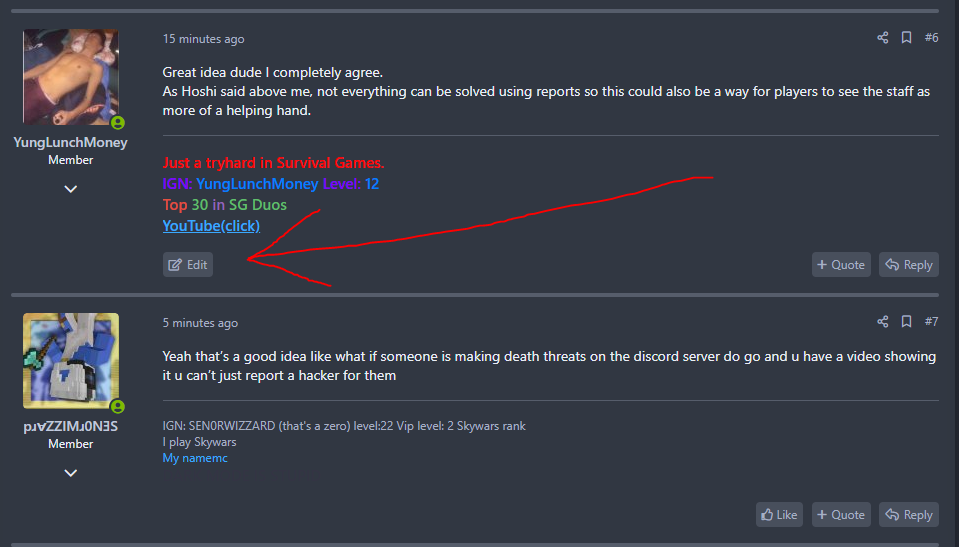The height and width of the screenshot is (547, 959).
Task: Quote post #7
Action: click(841, 515)
